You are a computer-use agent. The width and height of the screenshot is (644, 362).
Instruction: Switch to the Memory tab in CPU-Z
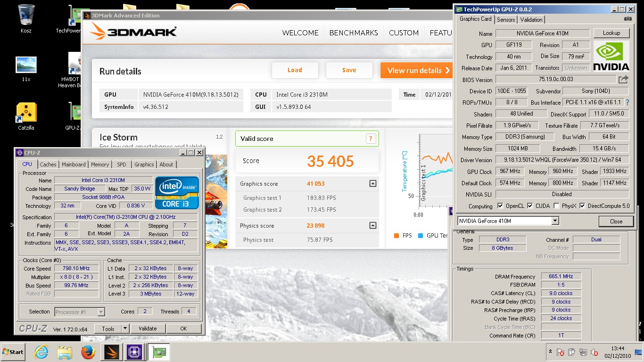click(x=100, y=165)
